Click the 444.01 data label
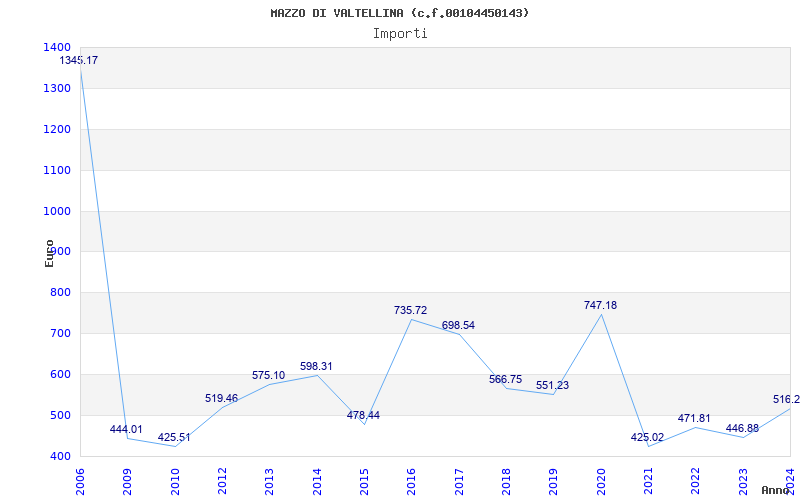The height and width of the screenshot is (500, 800). pos(126,430)
